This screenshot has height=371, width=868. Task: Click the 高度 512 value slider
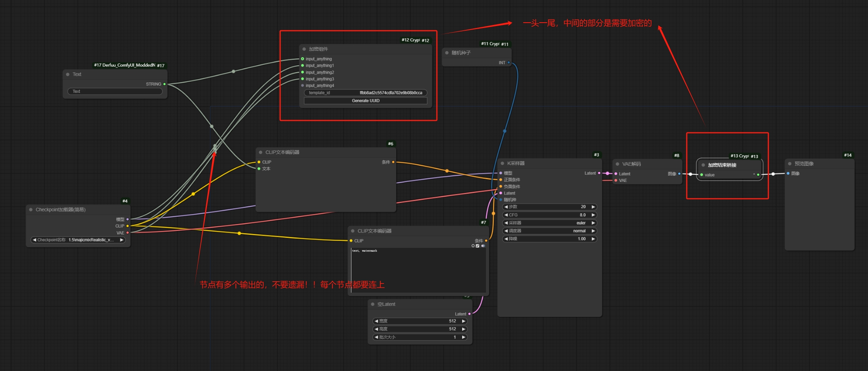click(420, 329)
